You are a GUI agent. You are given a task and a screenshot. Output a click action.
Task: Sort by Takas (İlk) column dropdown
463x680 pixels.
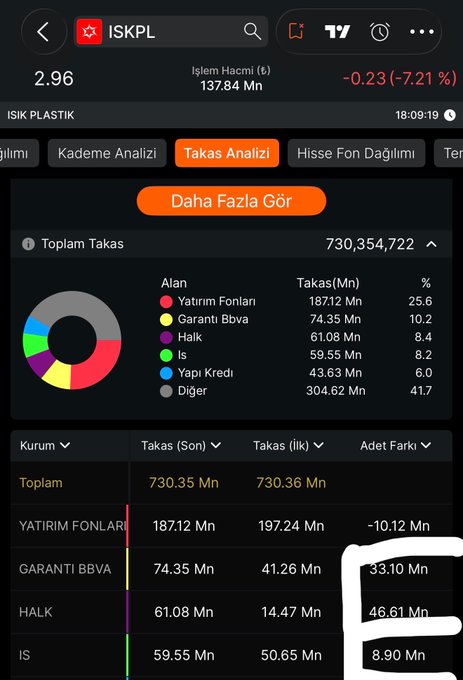click(288, 445)
